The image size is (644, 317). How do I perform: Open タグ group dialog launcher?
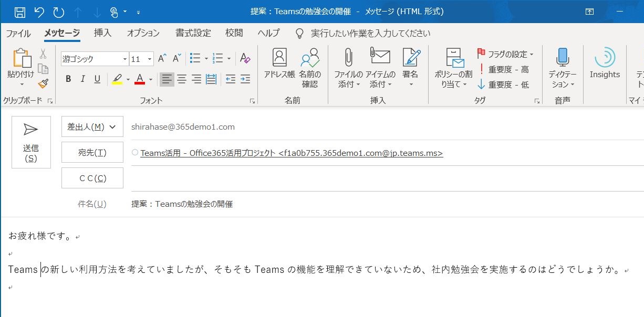(537, 101)
